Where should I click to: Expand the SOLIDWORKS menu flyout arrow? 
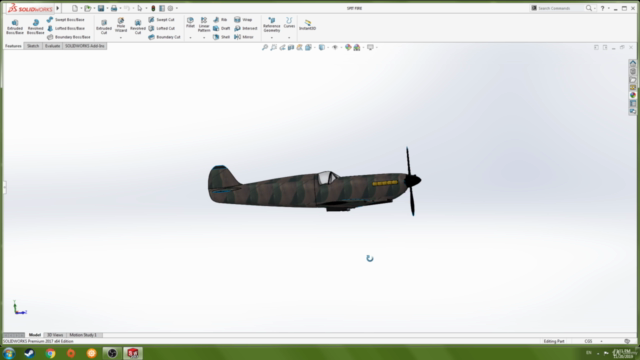coord(58,8)
